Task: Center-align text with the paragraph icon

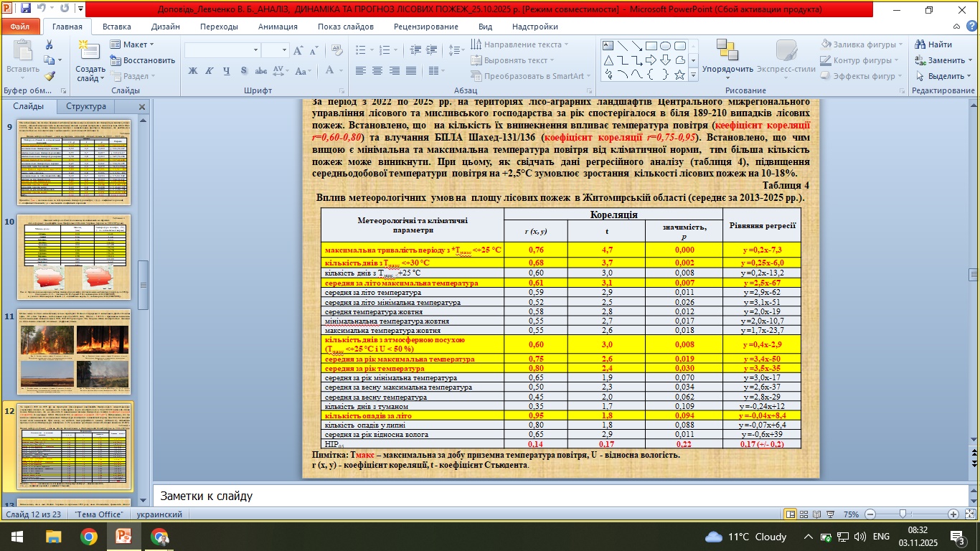Action: click(376, 70)
